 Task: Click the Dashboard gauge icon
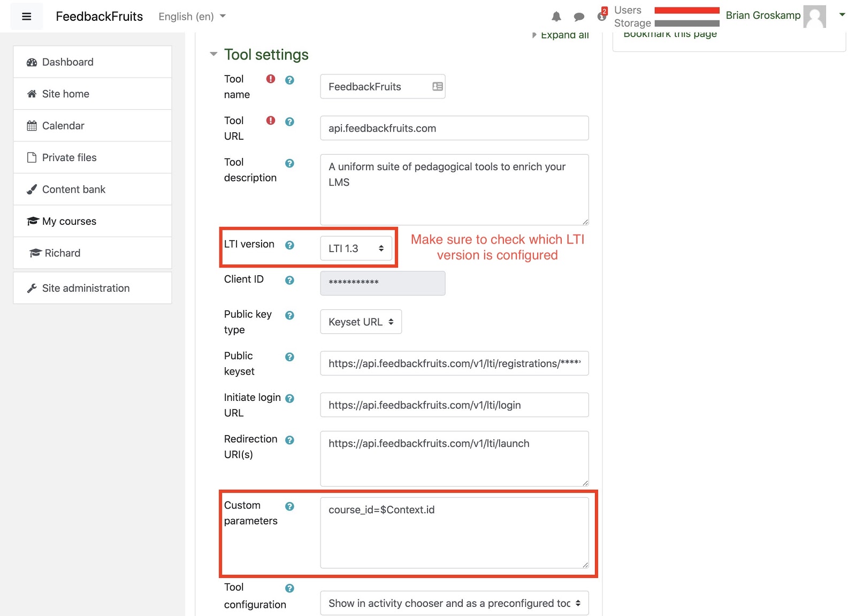click(x=32, y=62)
